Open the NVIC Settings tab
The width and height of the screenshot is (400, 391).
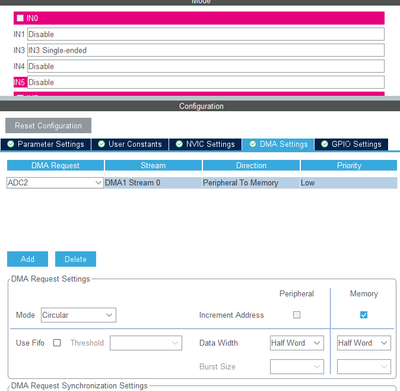[205, 144]
